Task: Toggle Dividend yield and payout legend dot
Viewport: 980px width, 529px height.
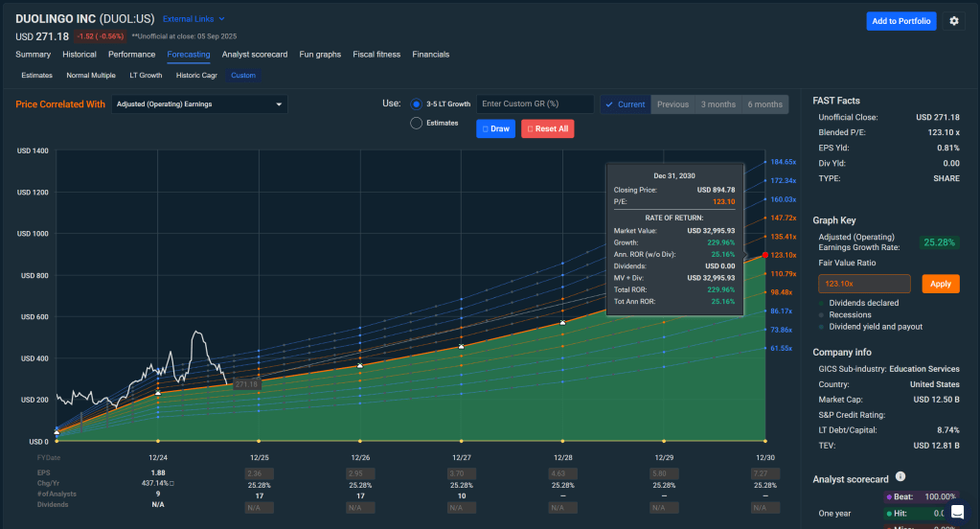Action: (x=821, y=327)
